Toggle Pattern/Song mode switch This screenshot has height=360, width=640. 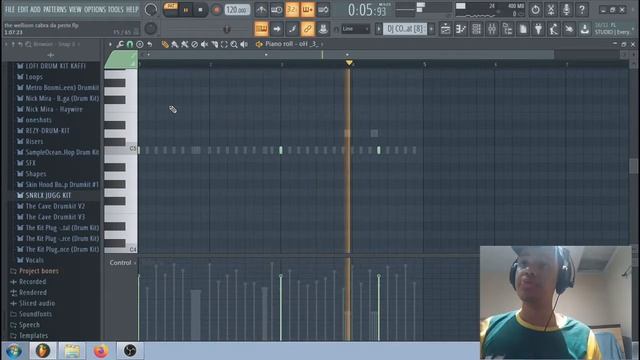tap(171, 9)
